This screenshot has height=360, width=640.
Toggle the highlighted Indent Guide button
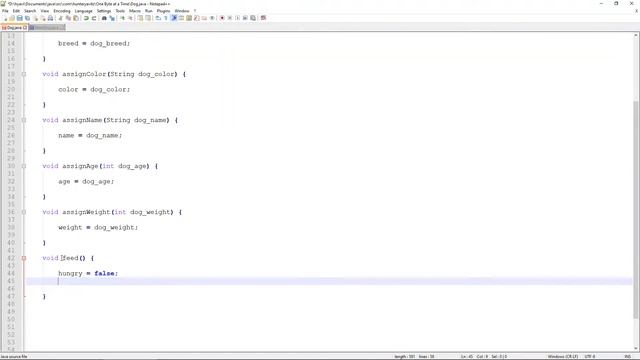(x=173, y=18)
